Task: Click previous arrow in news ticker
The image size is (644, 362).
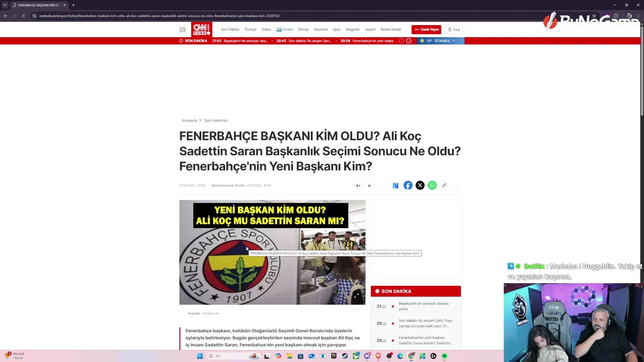Action: (401, 41)
